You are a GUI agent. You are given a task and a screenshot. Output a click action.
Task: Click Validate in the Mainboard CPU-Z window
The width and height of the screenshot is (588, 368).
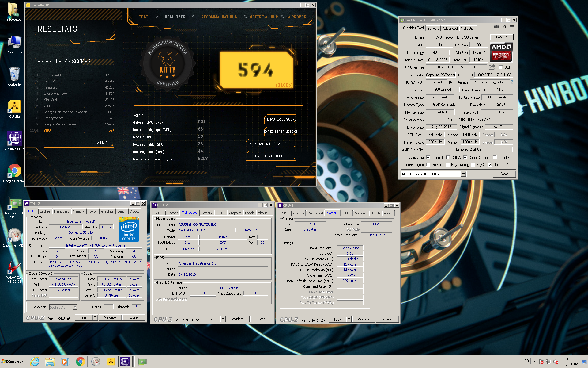point(238,319)
